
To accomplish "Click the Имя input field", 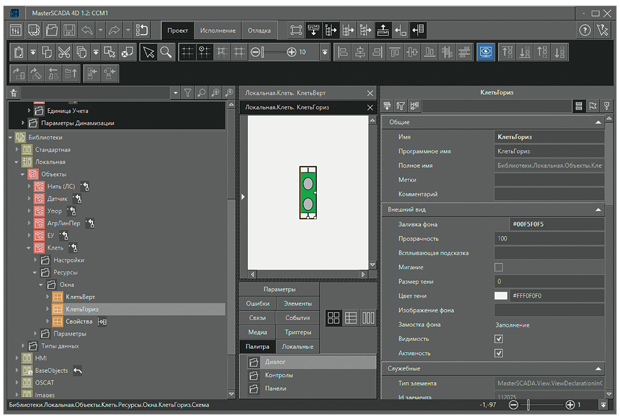I will [x=549, y=137].
